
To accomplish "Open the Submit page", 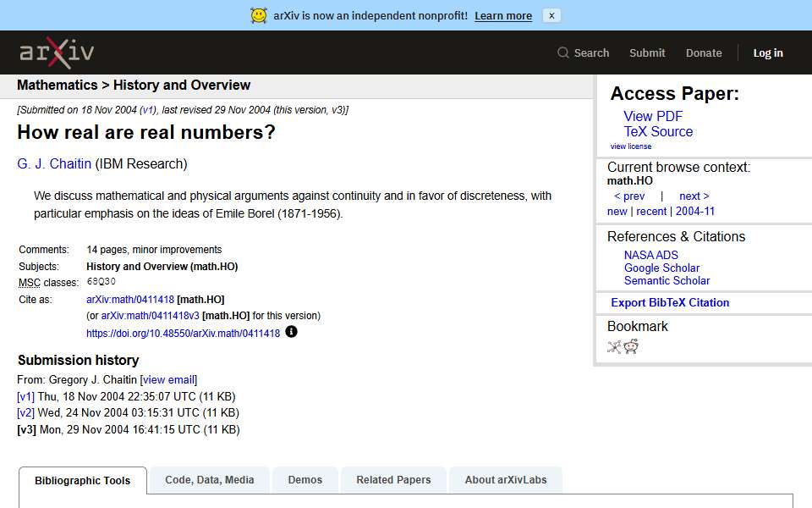I will point(647,52).
